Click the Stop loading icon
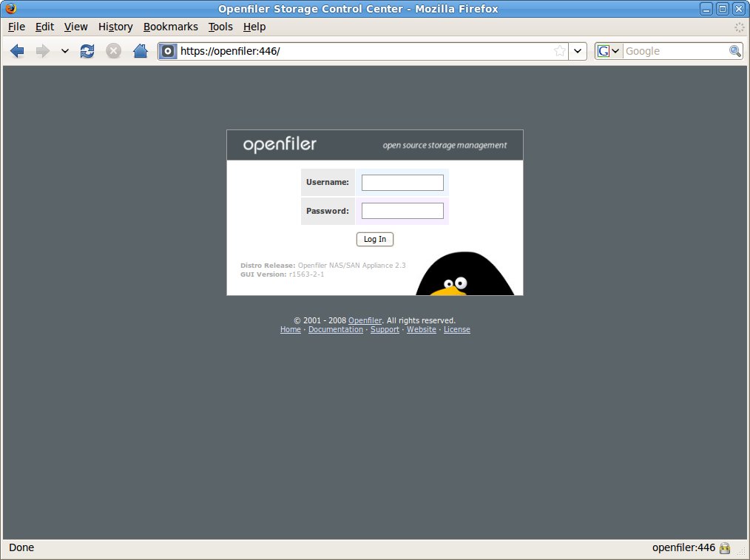The image size is (750, 560). [x=113, y=51]
